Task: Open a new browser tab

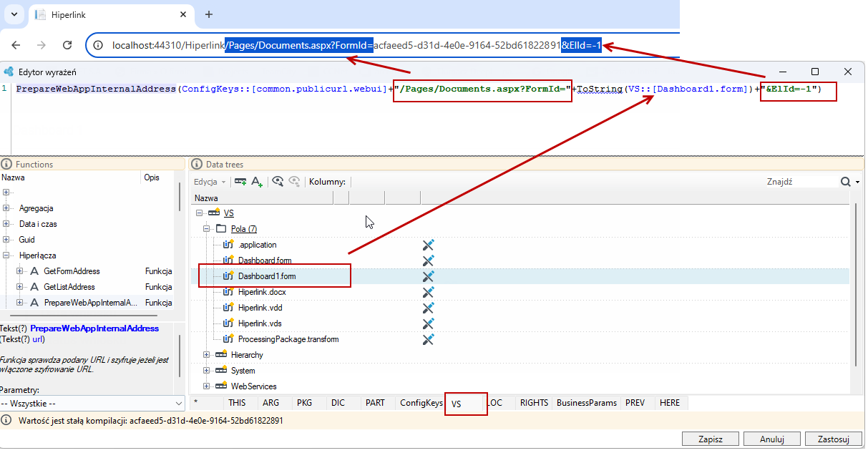Action: click(x=209, y=14)
